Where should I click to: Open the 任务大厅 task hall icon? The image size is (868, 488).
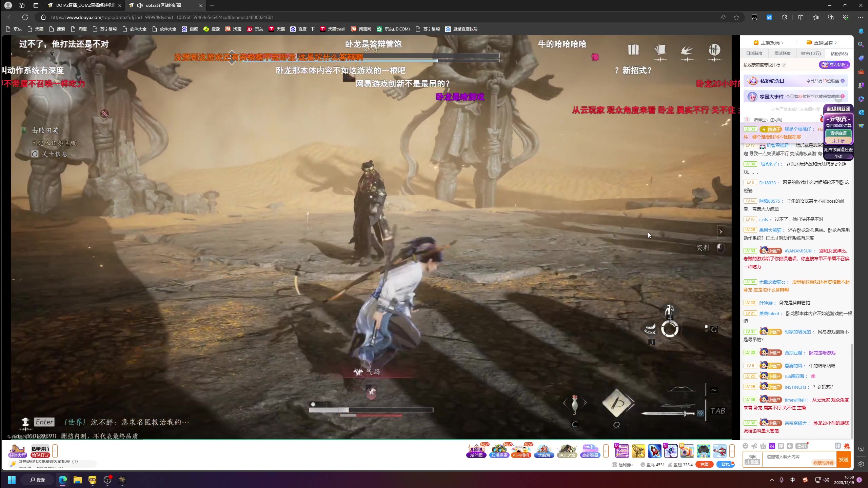click(18, 451)
